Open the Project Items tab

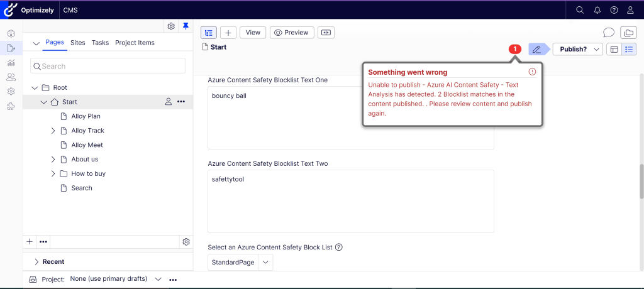coord(135,43)
